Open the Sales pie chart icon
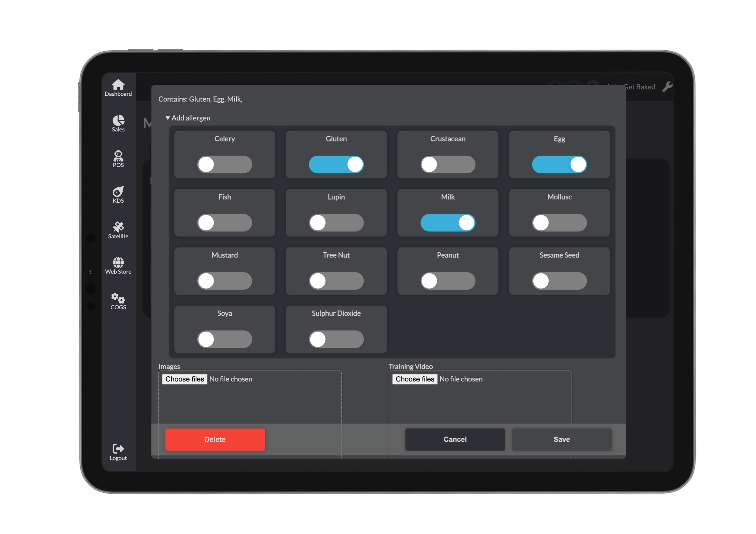 pyautogui.click(x=118, y=121)
